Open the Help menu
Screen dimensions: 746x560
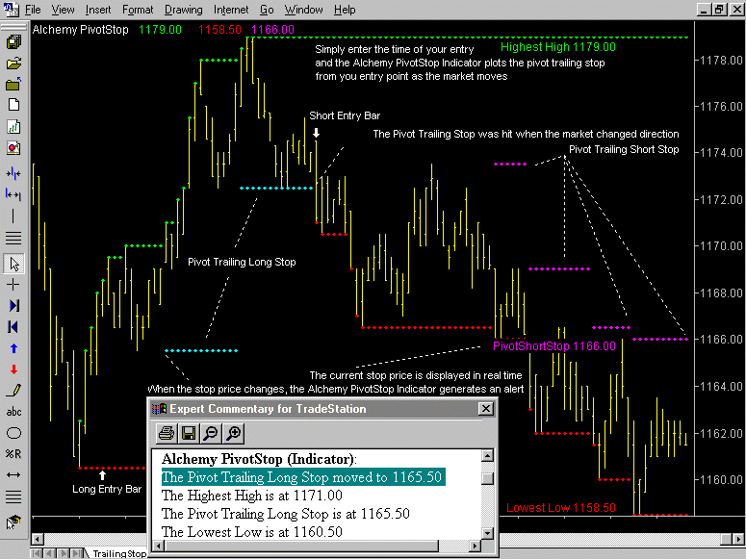345,10
